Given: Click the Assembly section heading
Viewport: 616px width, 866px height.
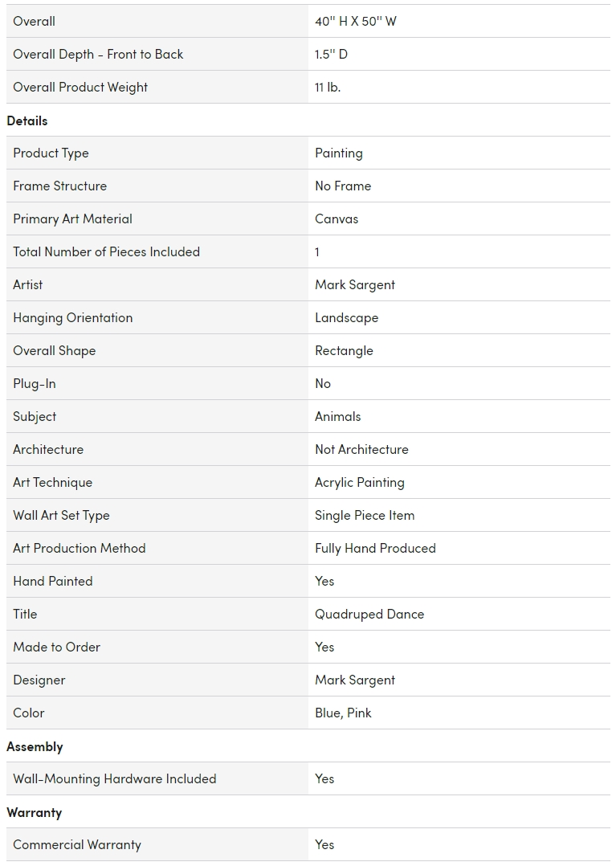Looking at the screenshot, I should 35,746.
